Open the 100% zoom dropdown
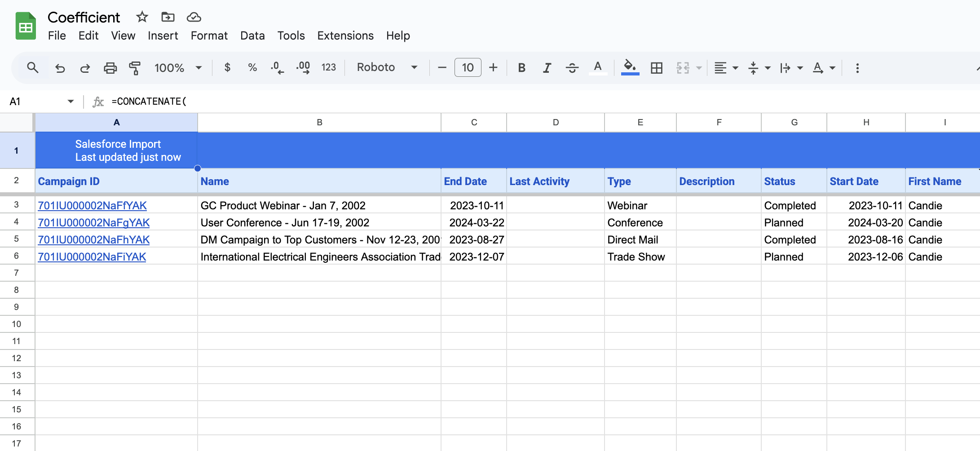Image resolution: width=980 pixels, height=451 pixels. (178, 68)
